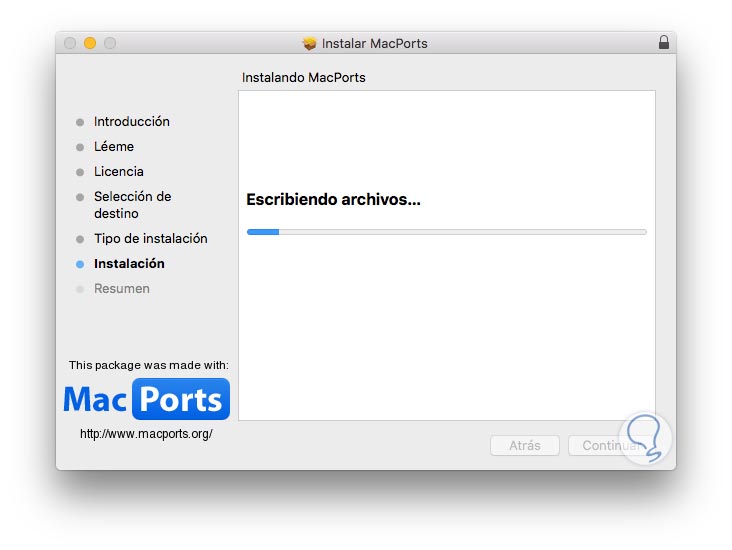Select the Instalación step
732x550 pixels.
129,264
